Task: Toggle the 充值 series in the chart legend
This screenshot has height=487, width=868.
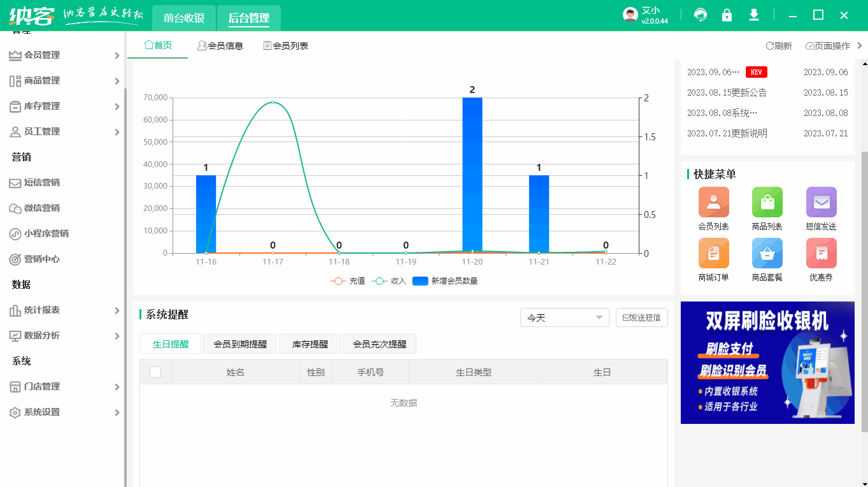Action: click(x=350, y=280)
